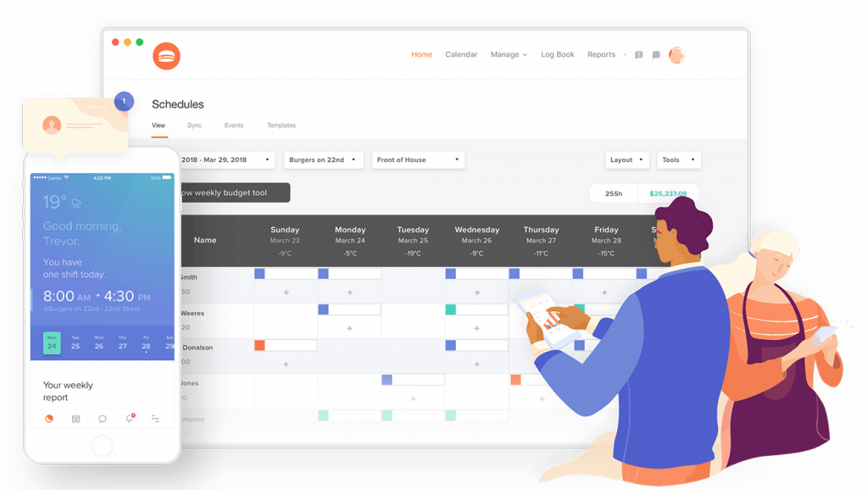This screenshot has width=868, height=490.
Task: Open the Layout dropdown
Action: coord(627,160)
